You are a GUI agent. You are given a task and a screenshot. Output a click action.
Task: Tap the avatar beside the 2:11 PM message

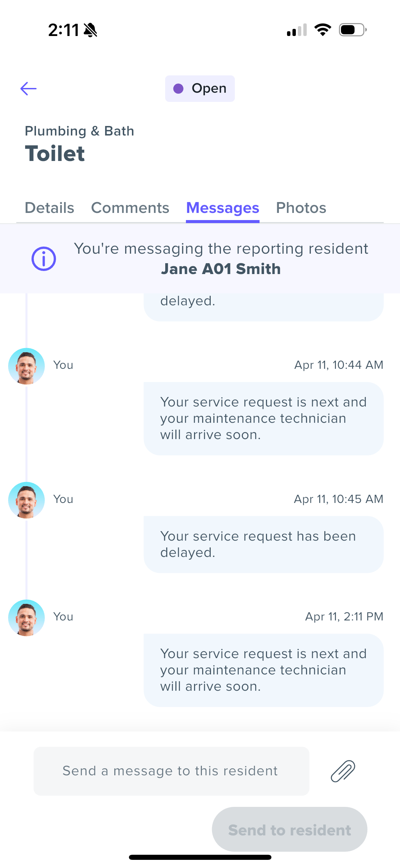click(26, 618)
